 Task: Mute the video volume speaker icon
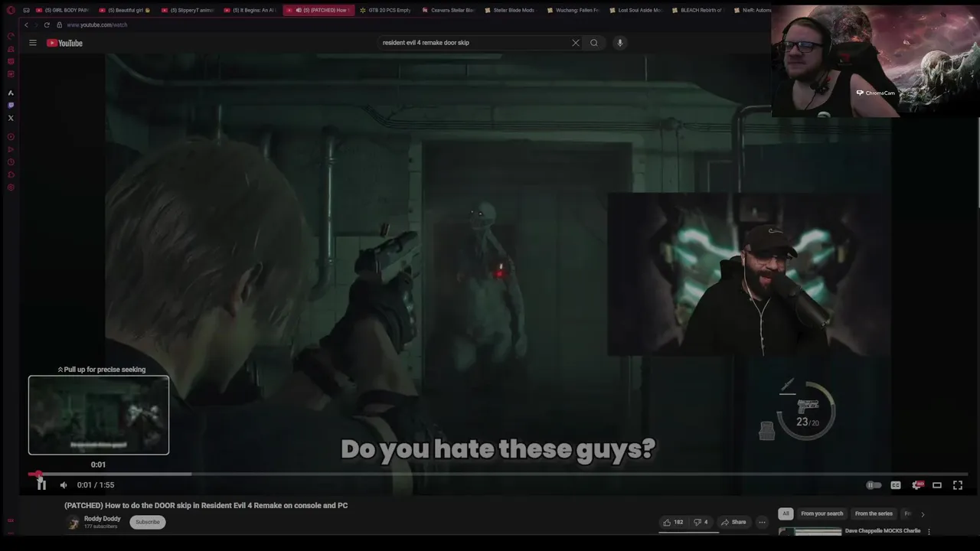click(64, 485)
